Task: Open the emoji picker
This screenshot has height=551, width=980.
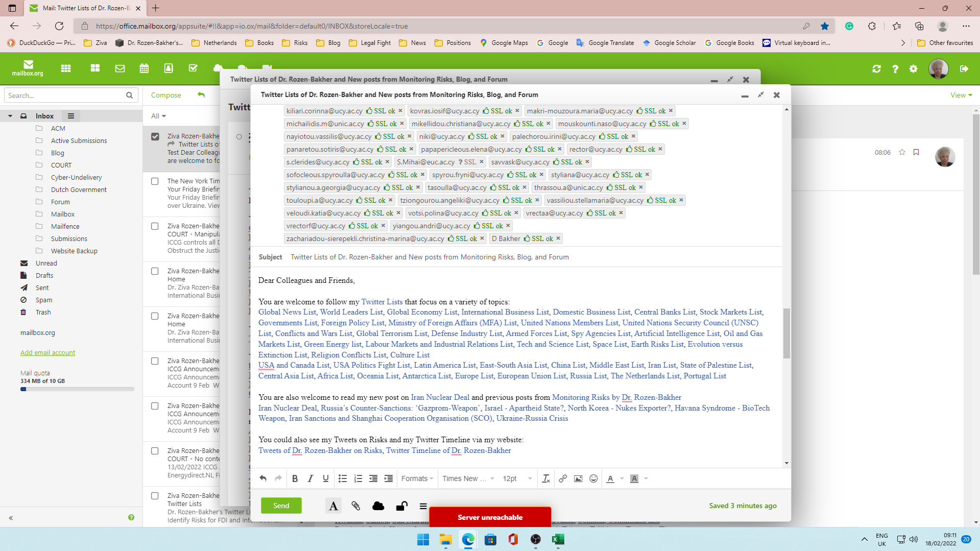Action: point(593,478)
